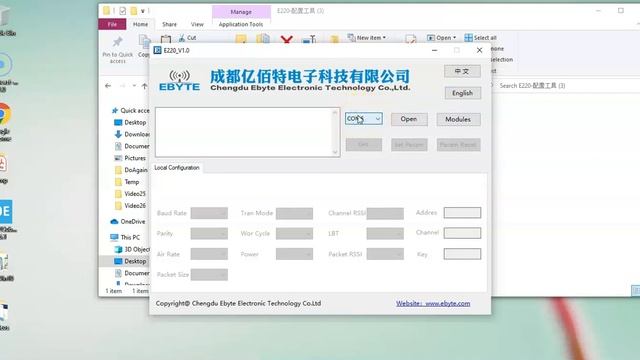Click the Rename icon in Explorer ribbon
640x360 pixels.
coord(309,40)
